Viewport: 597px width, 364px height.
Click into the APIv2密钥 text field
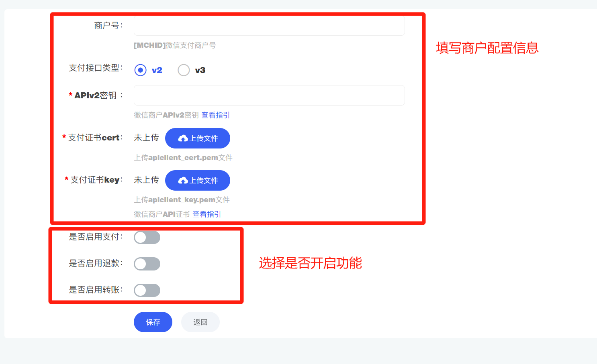click(269, 95)
